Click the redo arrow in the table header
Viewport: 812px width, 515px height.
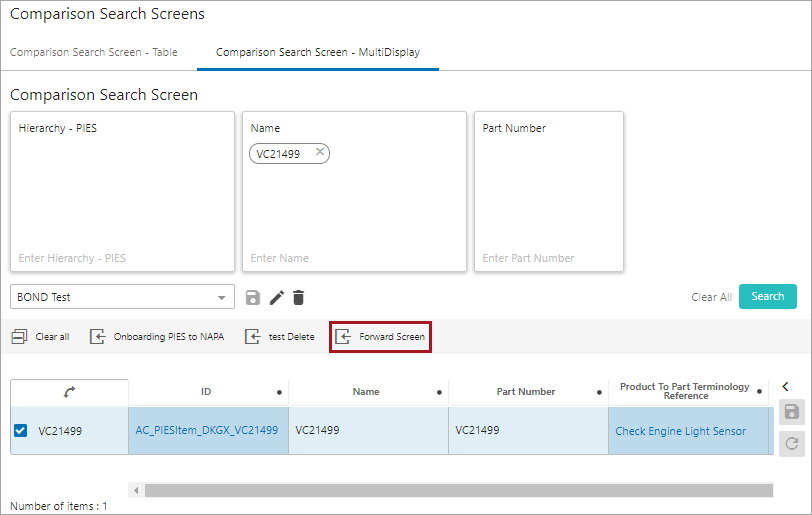click(x=69, y=392)
